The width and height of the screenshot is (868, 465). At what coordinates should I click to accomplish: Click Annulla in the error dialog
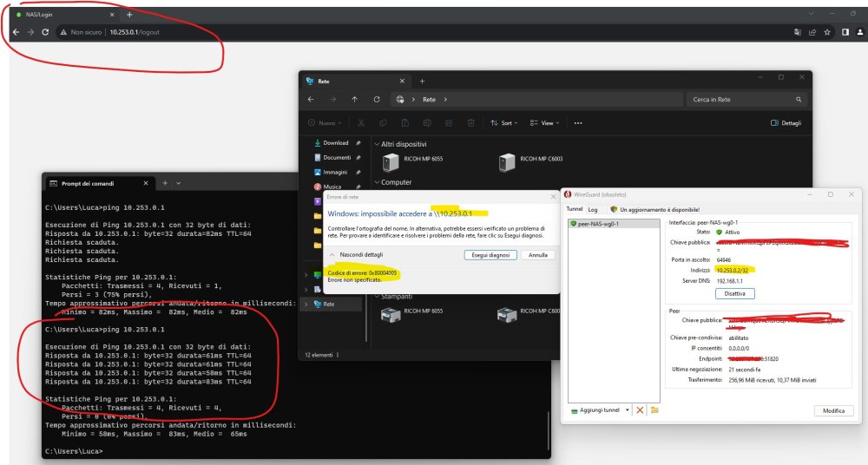click(x=538, y=255)
